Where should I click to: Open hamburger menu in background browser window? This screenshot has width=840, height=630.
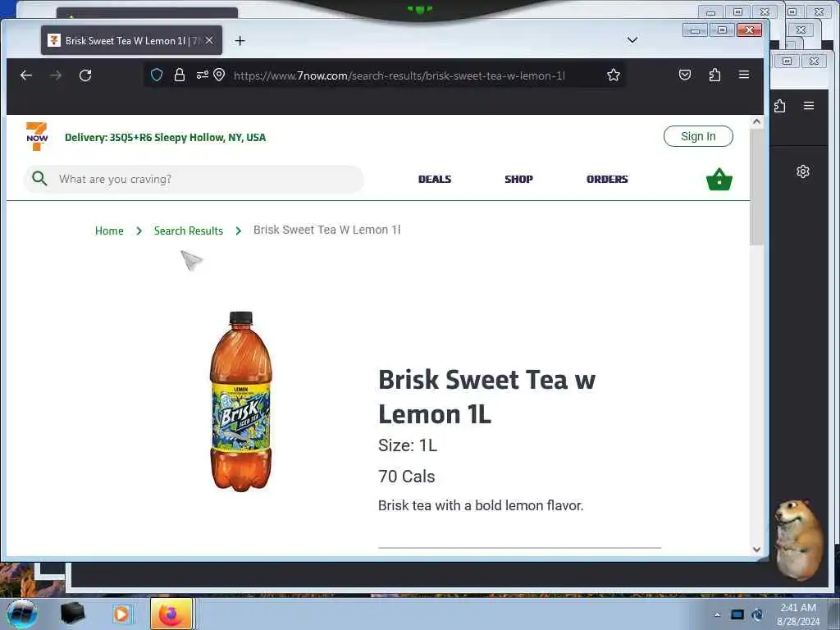(809, 106)
